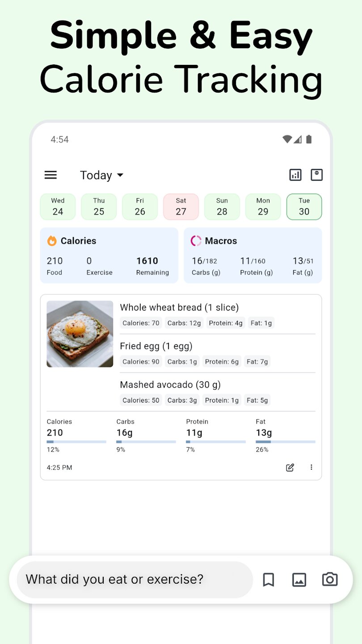Select the Mashed avocado entry
Screen dimensions: 362x644
click(x=170, y=385)
